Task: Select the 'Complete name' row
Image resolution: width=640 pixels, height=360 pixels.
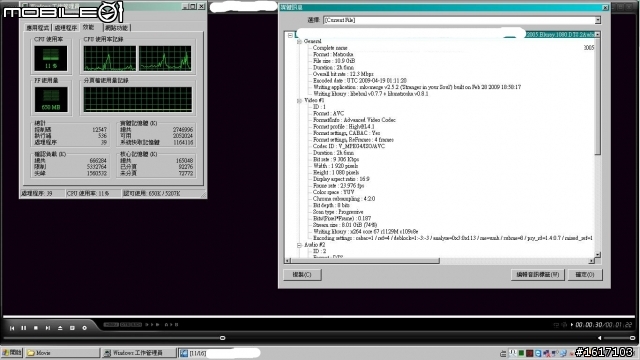Action: point(330,48)
